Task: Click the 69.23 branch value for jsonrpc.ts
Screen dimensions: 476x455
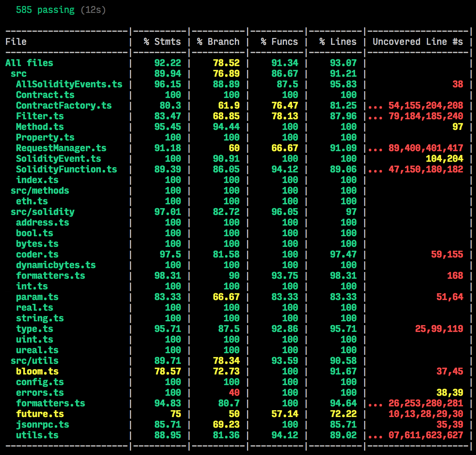Action: tap(226, 424)
